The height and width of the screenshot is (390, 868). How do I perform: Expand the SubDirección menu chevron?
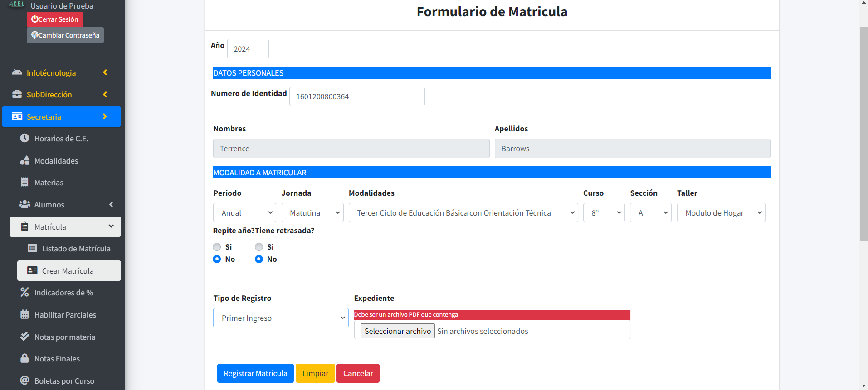click(x=105, y=94)
